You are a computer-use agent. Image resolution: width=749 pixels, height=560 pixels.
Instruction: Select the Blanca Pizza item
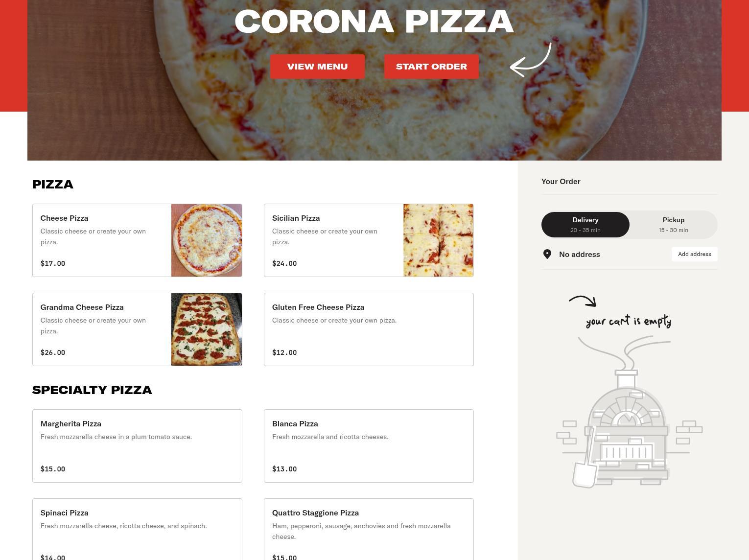(369, 446)
